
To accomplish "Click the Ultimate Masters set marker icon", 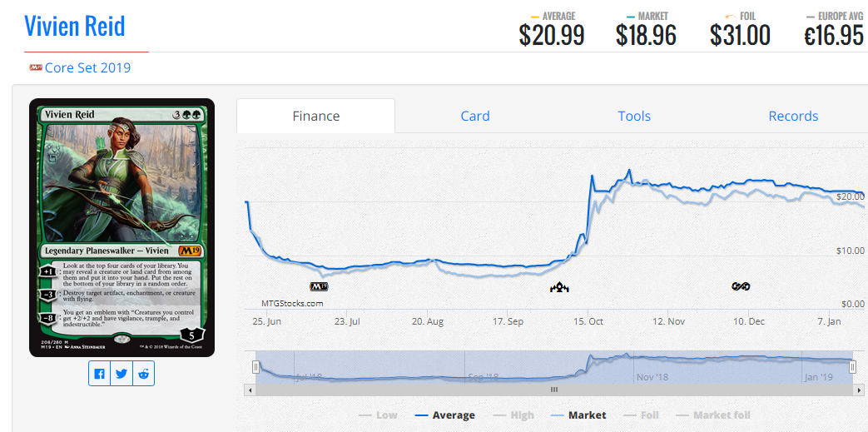I will pos(741,286).
